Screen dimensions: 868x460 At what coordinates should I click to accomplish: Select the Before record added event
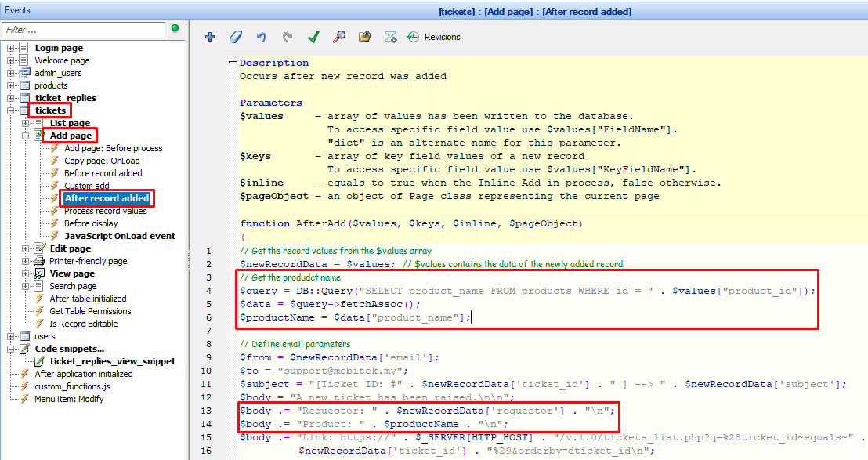point(103,173)
